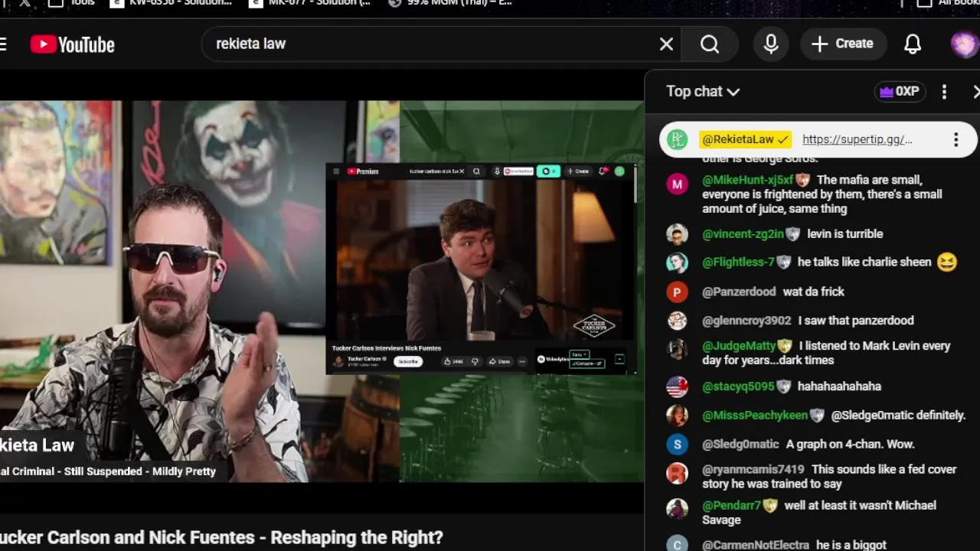Clear the search box with the X icon
The image size is (980, 551).
point(666,44)
